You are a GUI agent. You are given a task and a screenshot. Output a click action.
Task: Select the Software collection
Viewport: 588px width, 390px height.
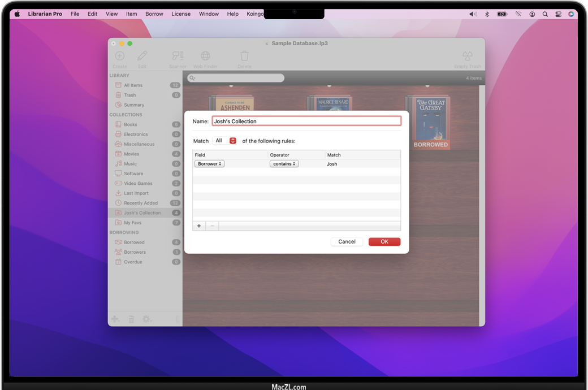click(x=145, y=174)
